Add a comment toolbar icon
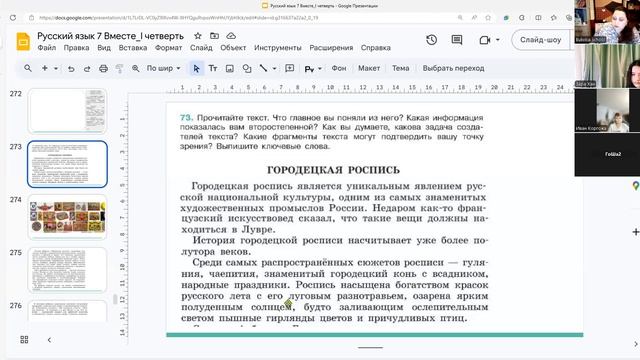 pos(289,68)
